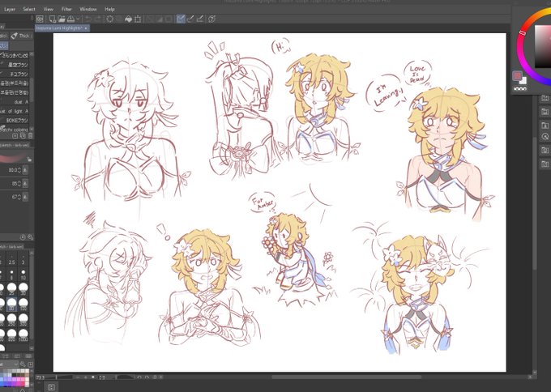Click the lock icon on brush preview
Viewport: 551px width, 392px height.
[x=29, y=160]
